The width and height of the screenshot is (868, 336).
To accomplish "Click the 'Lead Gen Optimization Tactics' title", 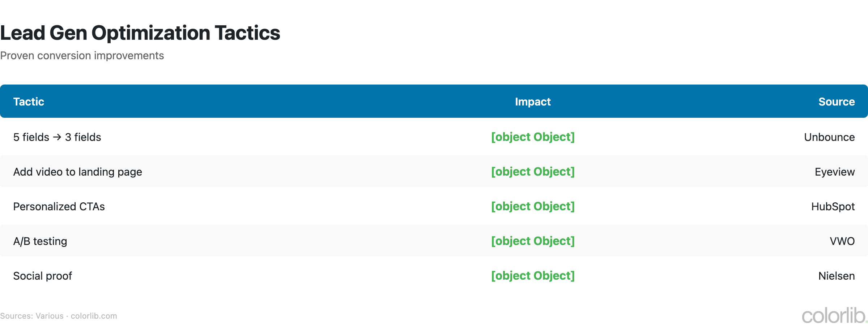I will (x=140, y=33).
